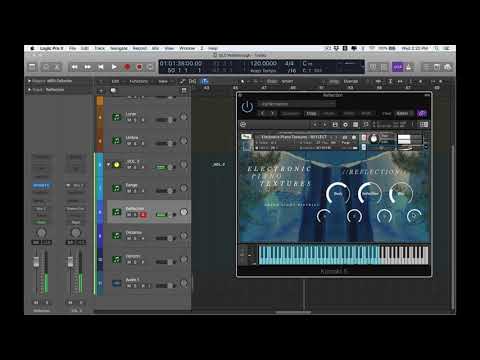This screenshot has width=480, height=360.
Task: Open the Track menu
Action: (99, 48)
